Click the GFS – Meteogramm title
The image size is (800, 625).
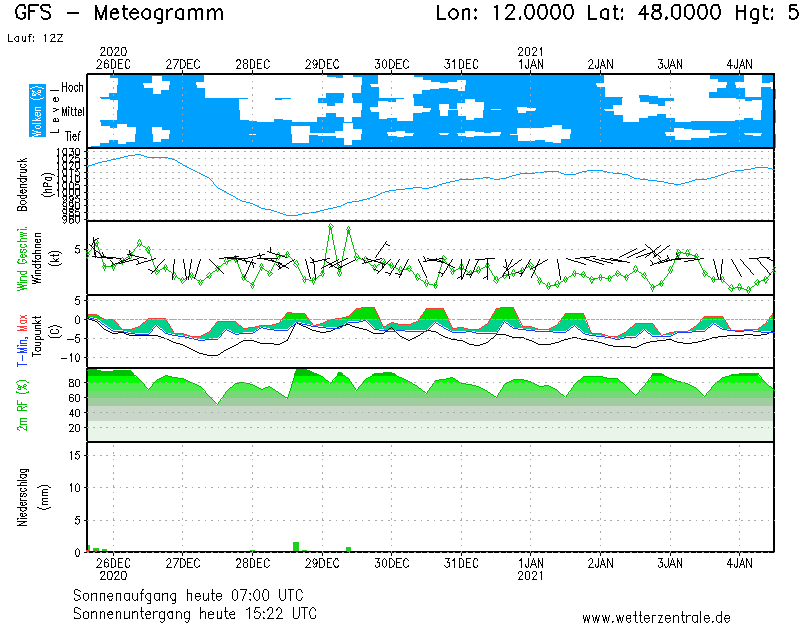coord(119,13)
